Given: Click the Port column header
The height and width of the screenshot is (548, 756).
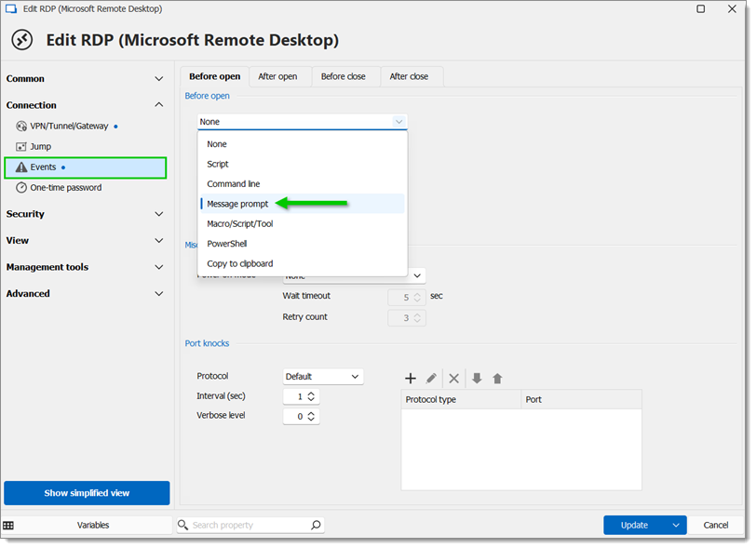Looking at the screenshot, I should click(582, 399).
